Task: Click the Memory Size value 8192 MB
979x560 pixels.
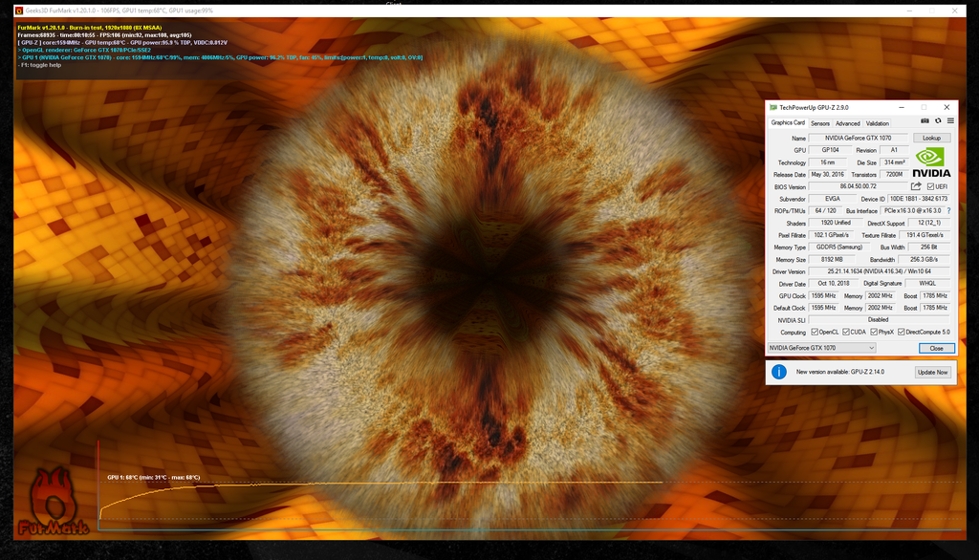Action: (831, 260)
